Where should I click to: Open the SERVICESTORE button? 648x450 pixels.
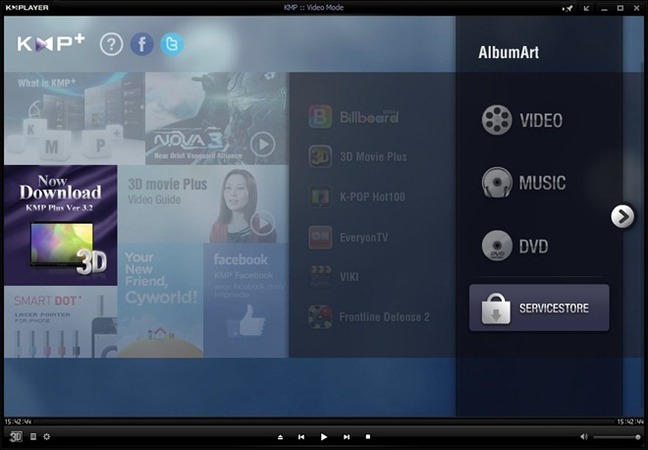539,307
